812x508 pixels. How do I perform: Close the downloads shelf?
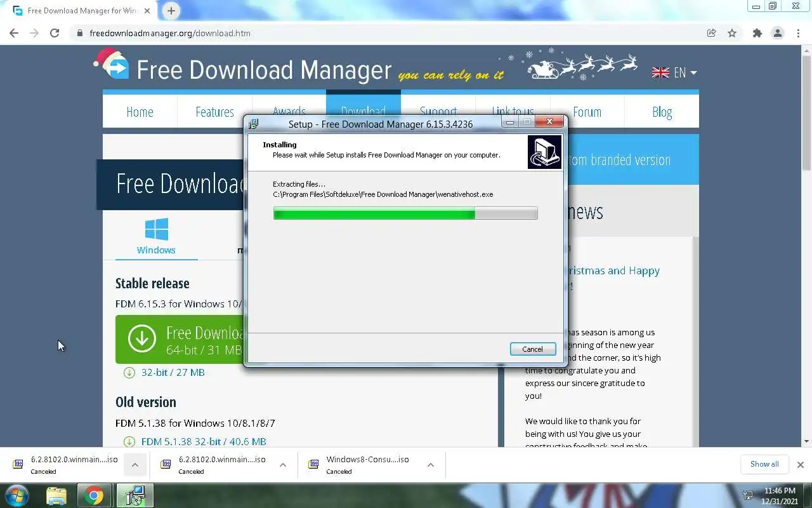800,465
